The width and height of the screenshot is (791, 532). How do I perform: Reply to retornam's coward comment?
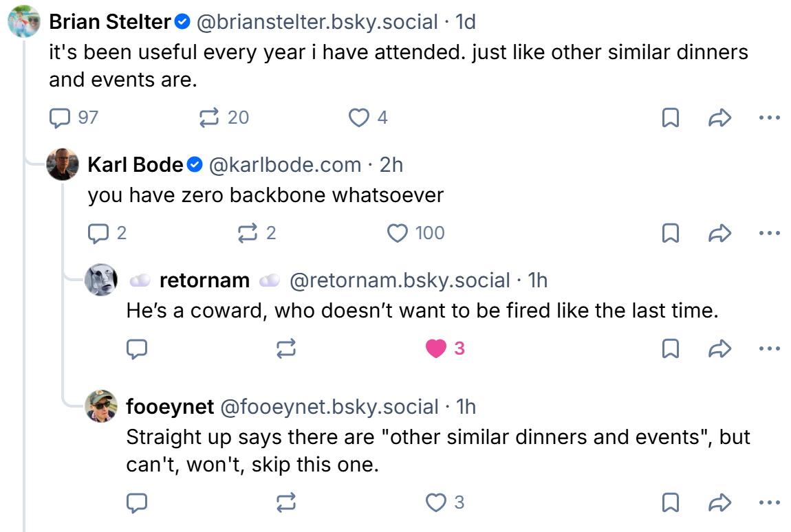pyautogui.click(x=138, y=349)
